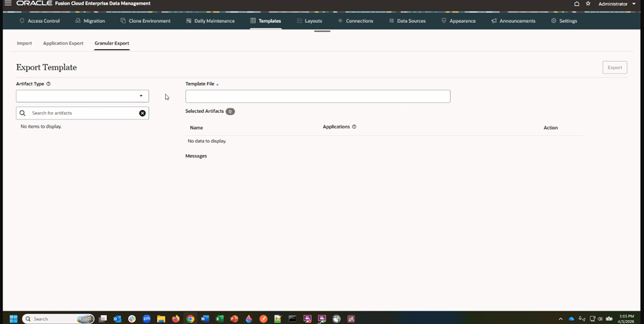Open the Daily Maintenance section
644x324 pixels.
click(x=210, y=21)
